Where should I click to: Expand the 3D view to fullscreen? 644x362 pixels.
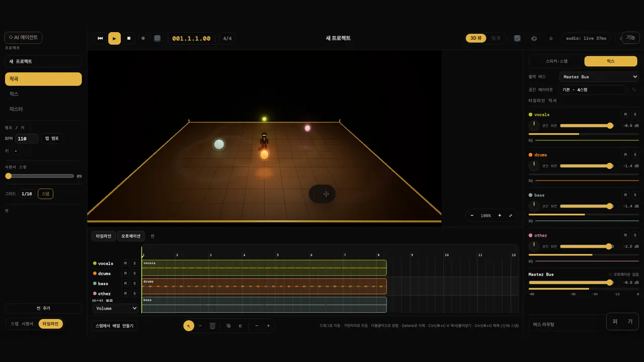click(511, 215)
